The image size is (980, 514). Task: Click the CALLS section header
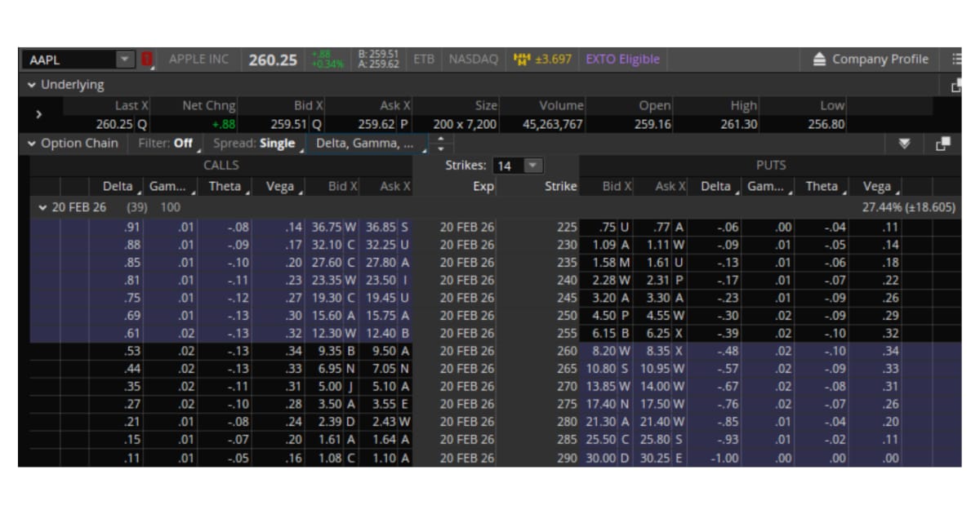220,166
